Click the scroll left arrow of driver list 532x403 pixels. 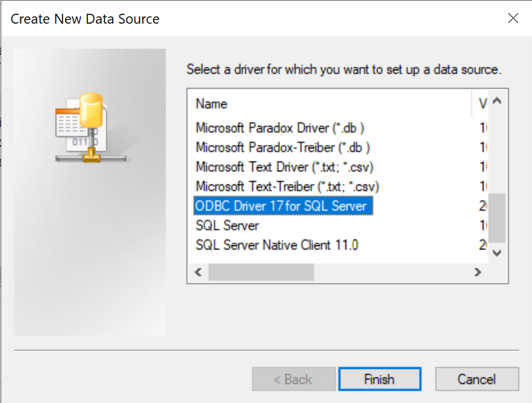pyautogui.click(x=198, y=272)
